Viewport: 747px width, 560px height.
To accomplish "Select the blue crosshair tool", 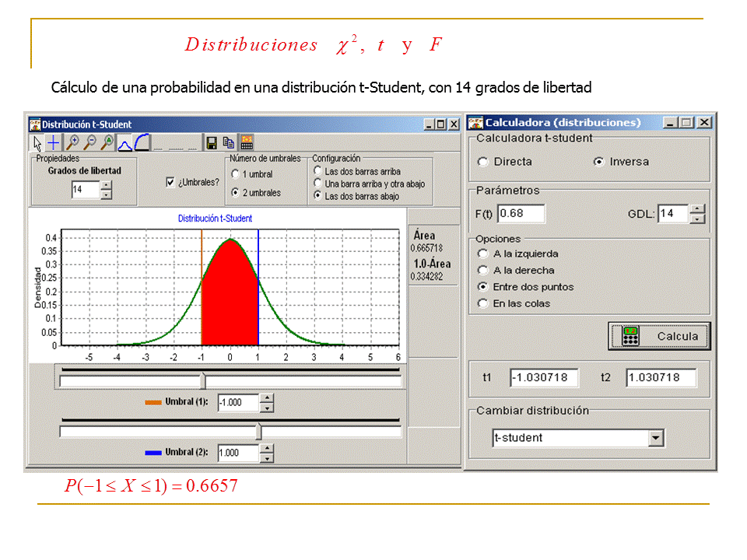I will (53, 142).
